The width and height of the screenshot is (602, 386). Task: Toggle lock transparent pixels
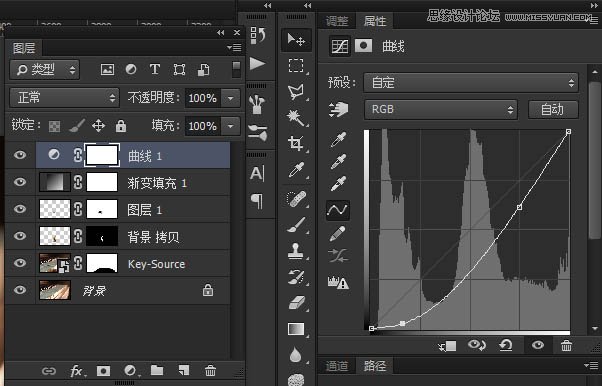point(55,126)
